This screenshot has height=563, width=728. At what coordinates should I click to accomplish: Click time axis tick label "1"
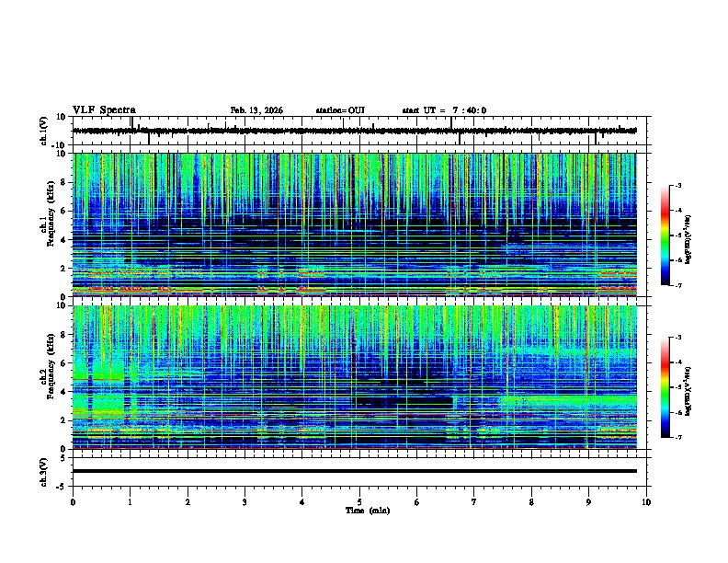(x=130, y=502)
